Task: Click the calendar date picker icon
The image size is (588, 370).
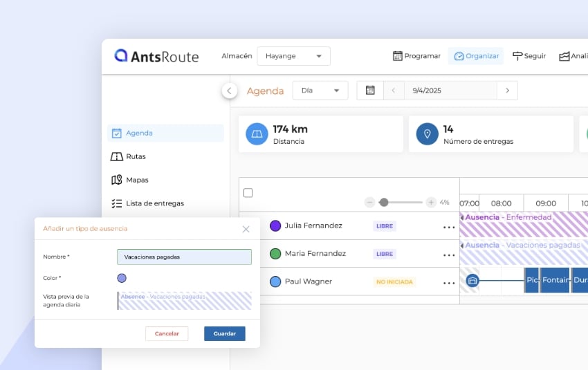Action: (370, 91)
